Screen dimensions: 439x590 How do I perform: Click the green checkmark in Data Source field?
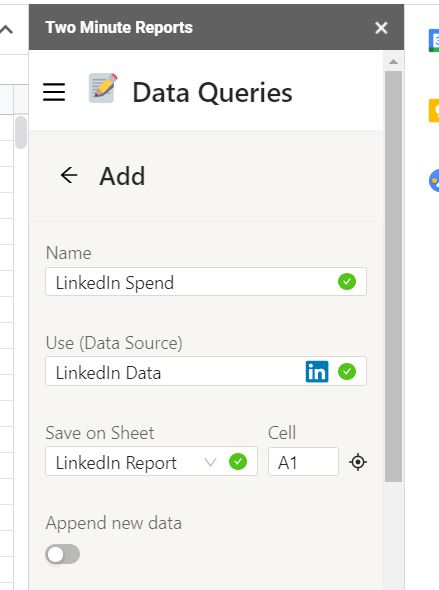(347, 371)
